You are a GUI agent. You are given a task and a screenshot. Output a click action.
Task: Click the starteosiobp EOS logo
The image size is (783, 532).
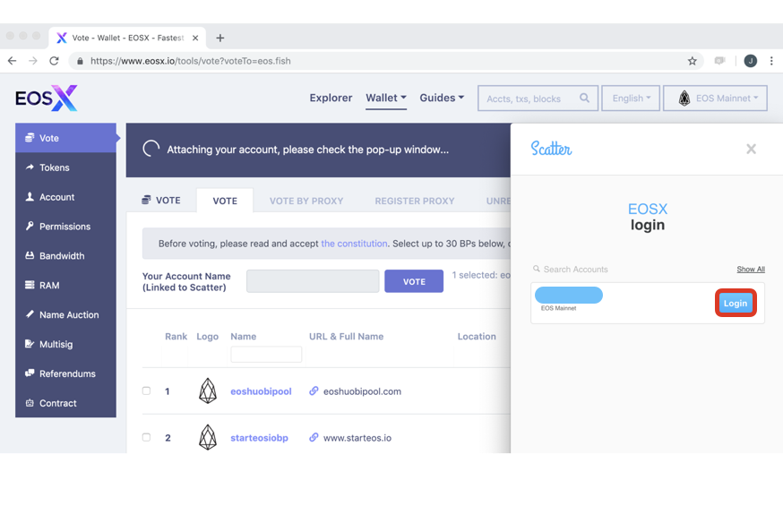pos(208,437)
